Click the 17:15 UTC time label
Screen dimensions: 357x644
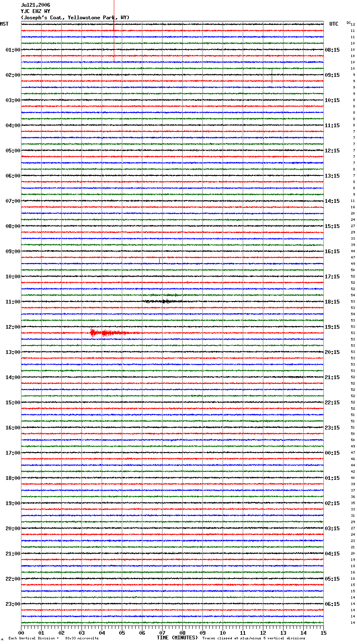point(332,277)
